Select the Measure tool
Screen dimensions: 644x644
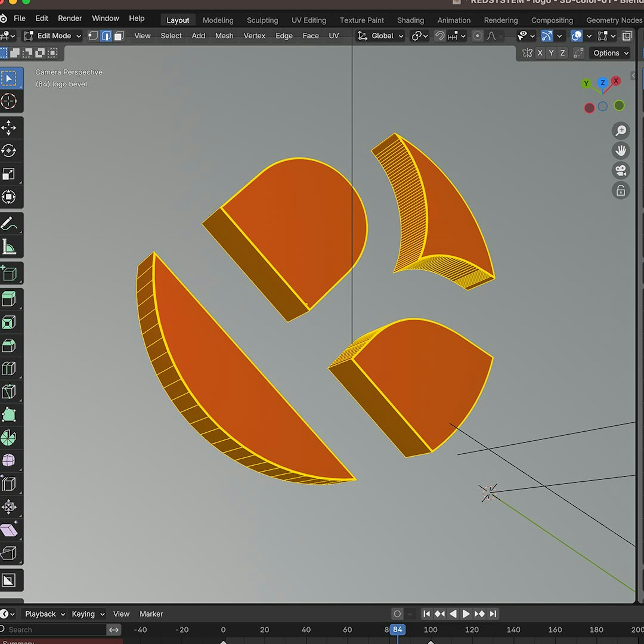coord(9,247)
